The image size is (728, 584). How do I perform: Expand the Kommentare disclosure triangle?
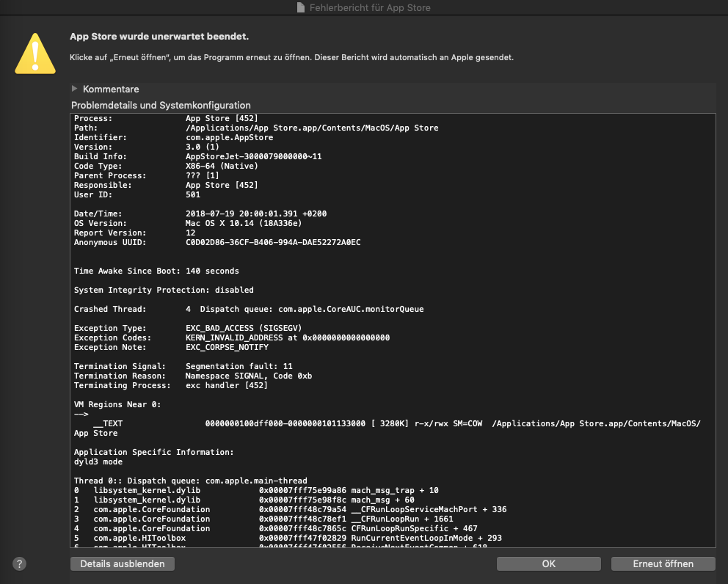coord(74,89)
